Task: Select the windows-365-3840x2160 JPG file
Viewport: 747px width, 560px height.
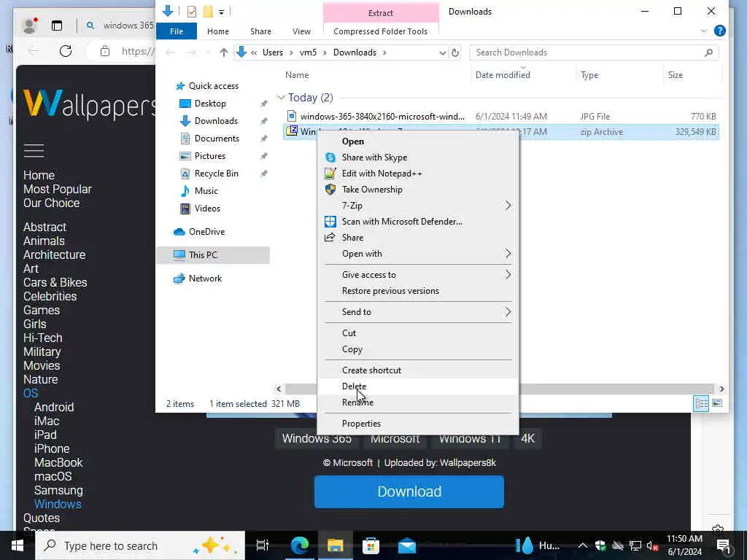Action: (x=382, y=117)
